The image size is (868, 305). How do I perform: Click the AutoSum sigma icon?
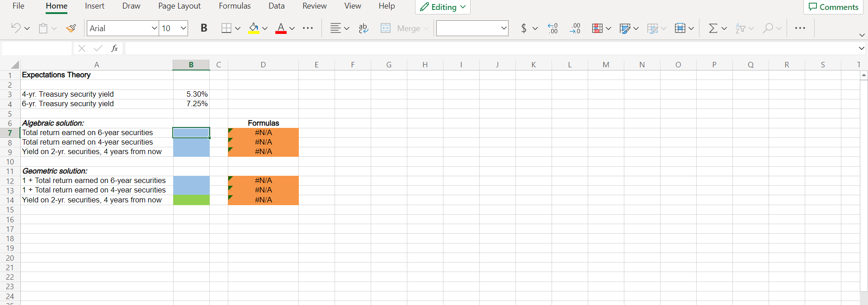tap(713, 28)
